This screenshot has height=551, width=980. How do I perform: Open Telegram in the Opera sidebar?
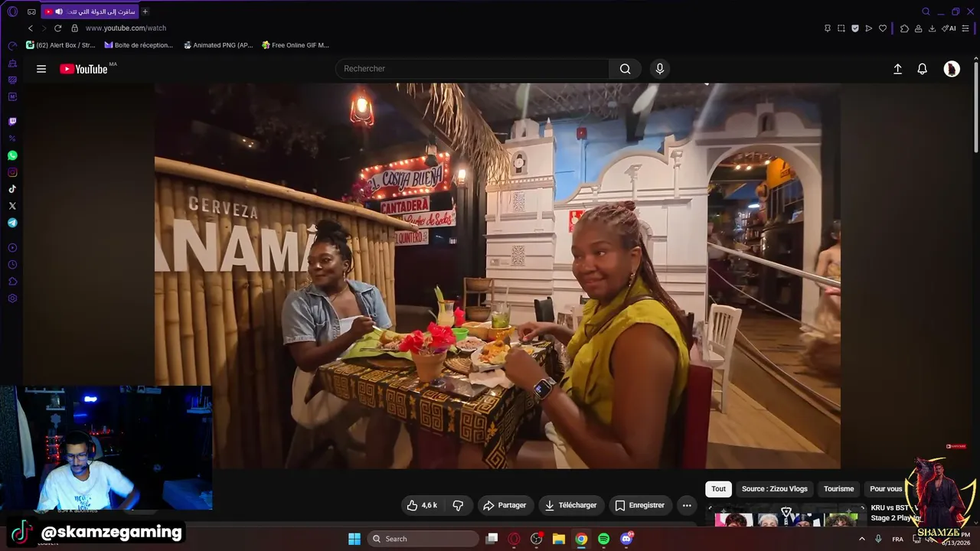[x=12, y=223]
